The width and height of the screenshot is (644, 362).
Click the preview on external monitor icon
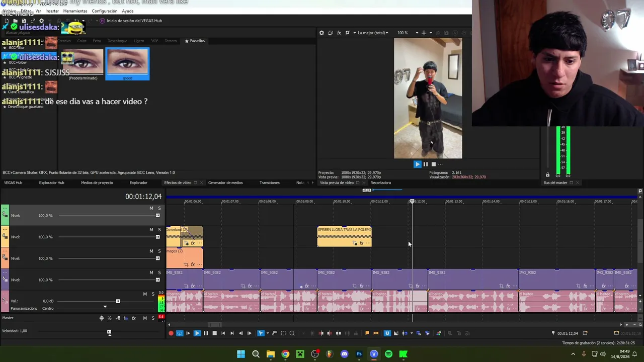330,33
